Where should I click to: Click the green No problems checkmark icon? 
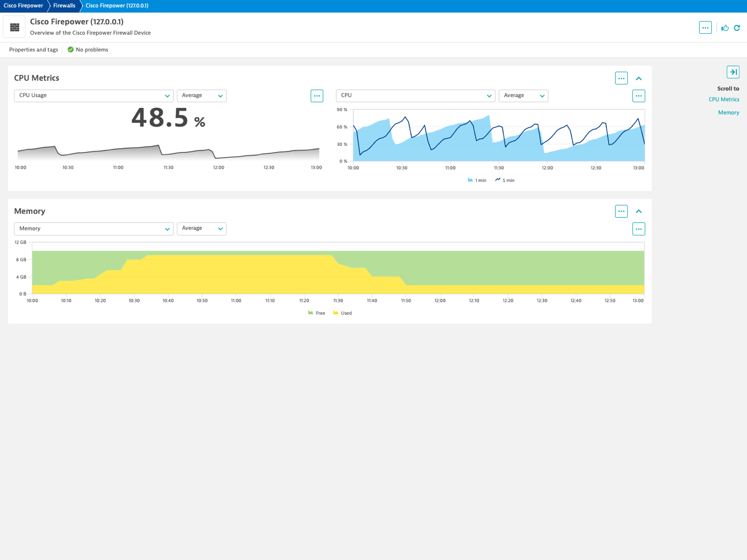[x=71, y=50]
